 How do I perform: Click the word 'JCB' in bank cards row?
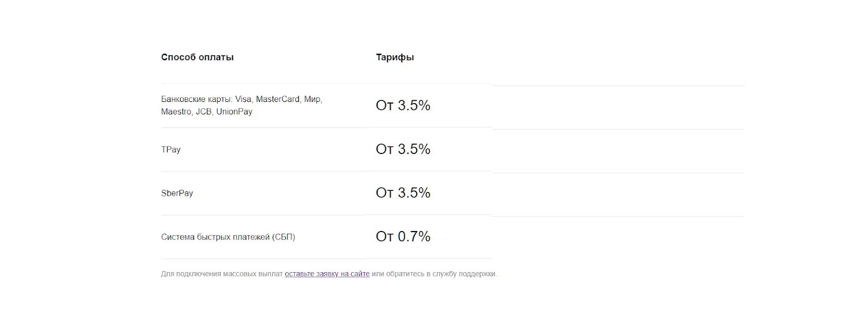(203, 112)
